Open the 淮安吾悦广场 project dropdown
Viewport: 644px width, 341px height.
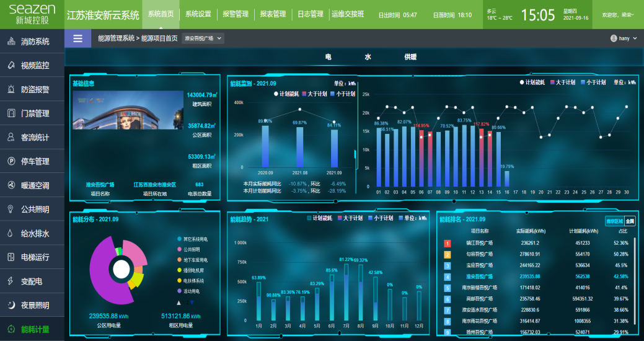click(203, 38)
